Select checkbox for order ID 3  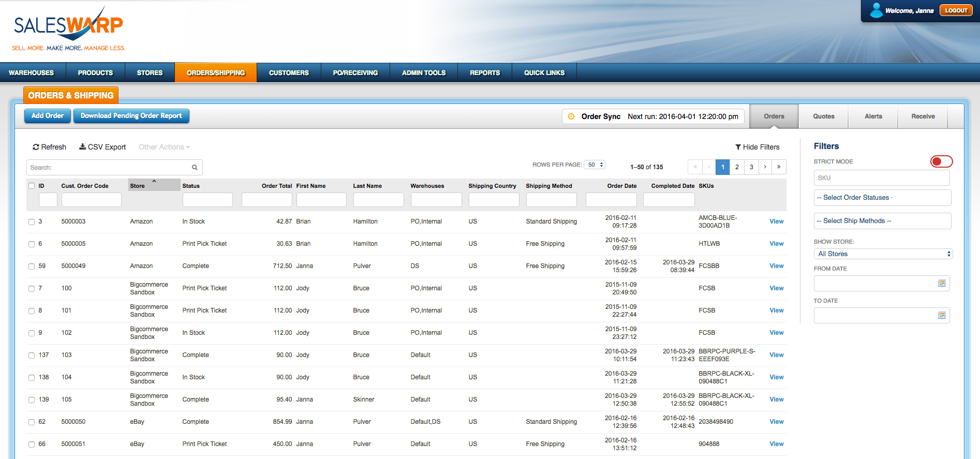click(x=32, y=222)
